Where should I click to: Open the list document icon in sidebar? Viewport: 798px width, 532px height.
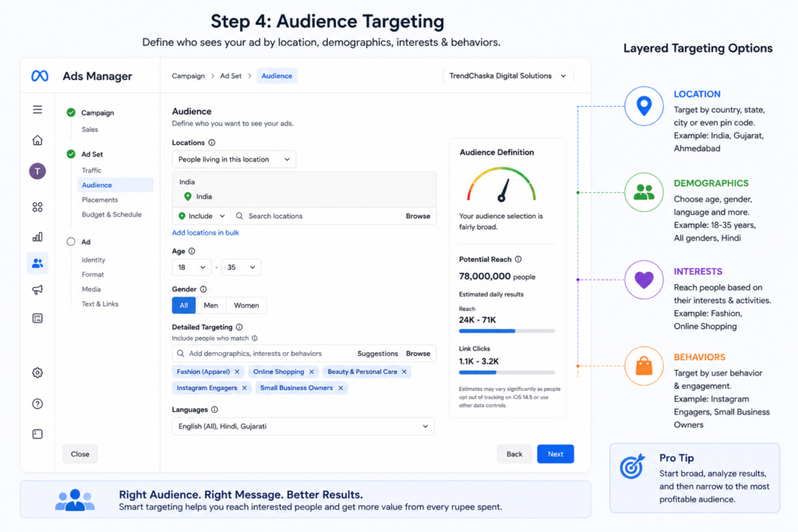coord(37,319)
